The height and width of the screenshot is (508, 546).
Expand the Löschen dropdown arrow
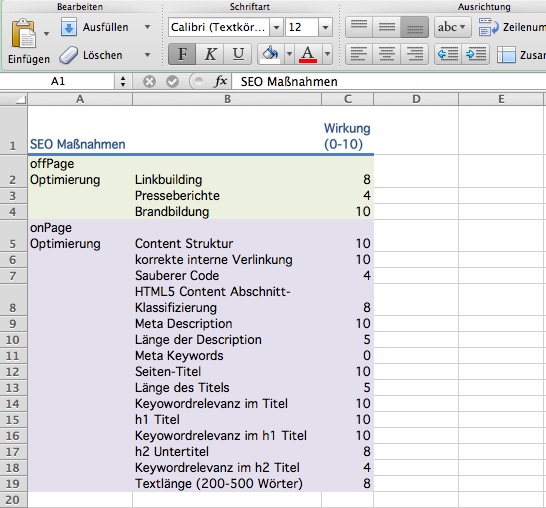click(147, 55)
